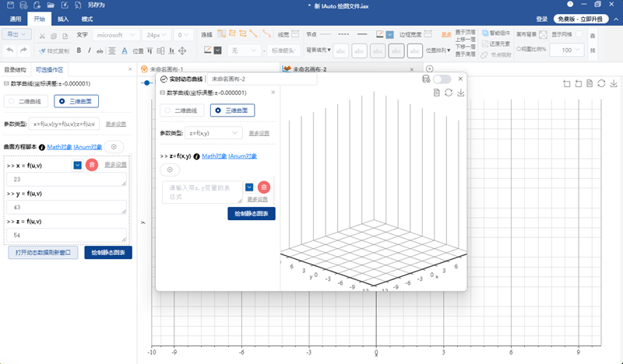This screenshot has height=364, width=623.
Task: Click the undo arrow icon
Action: click(10, 51)
